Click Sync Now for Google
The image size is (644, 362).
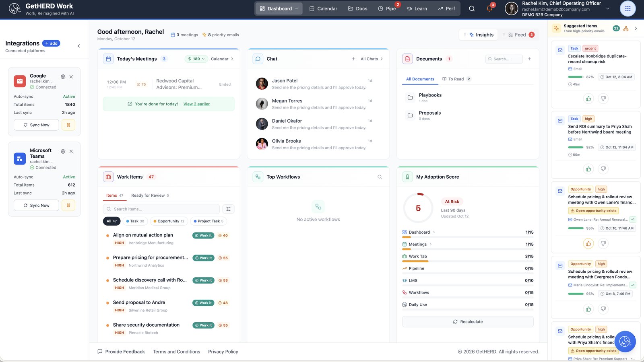[x=36, y=125]
